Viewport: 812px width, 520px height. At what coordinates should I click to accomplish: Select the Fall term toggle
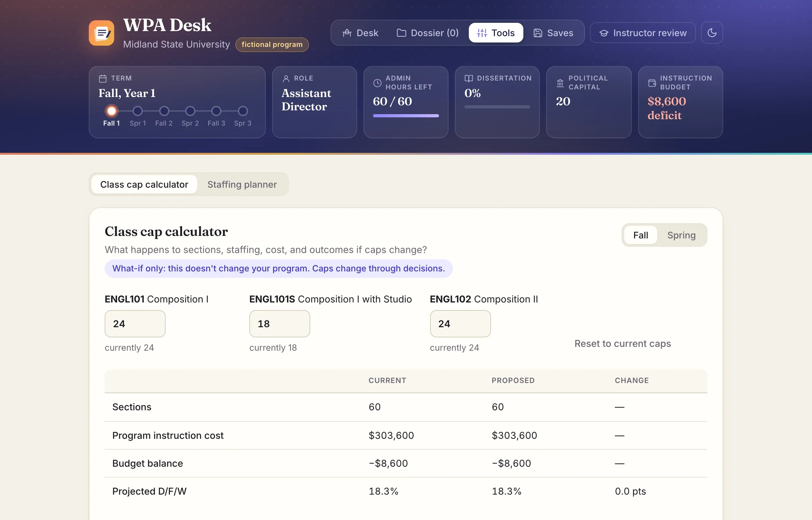640,235
